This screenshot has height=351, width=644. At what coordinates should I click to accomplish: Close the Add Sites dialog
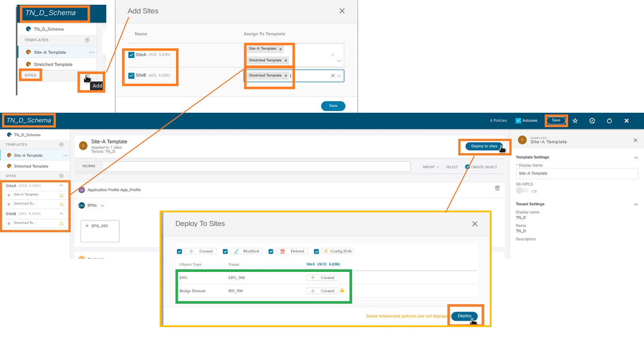(x=342, y=11)
